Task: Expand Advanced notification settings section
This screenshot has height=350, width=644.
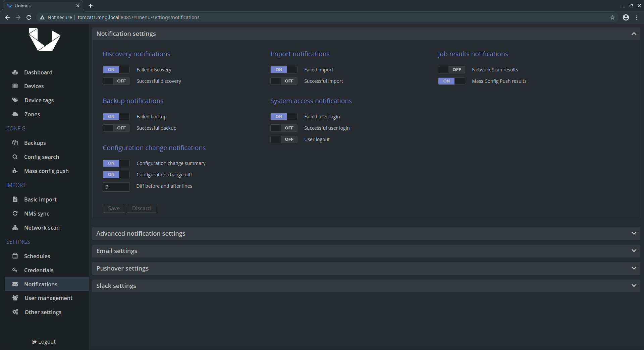Action: [x=366, y=234]
